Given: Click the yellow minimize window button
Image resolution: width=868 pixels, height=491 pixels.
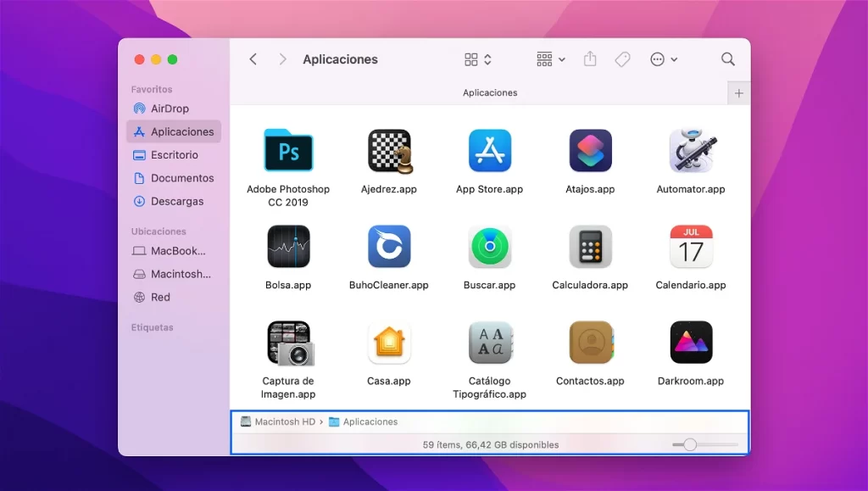Looking at the screenshot, I should point(156,59).
